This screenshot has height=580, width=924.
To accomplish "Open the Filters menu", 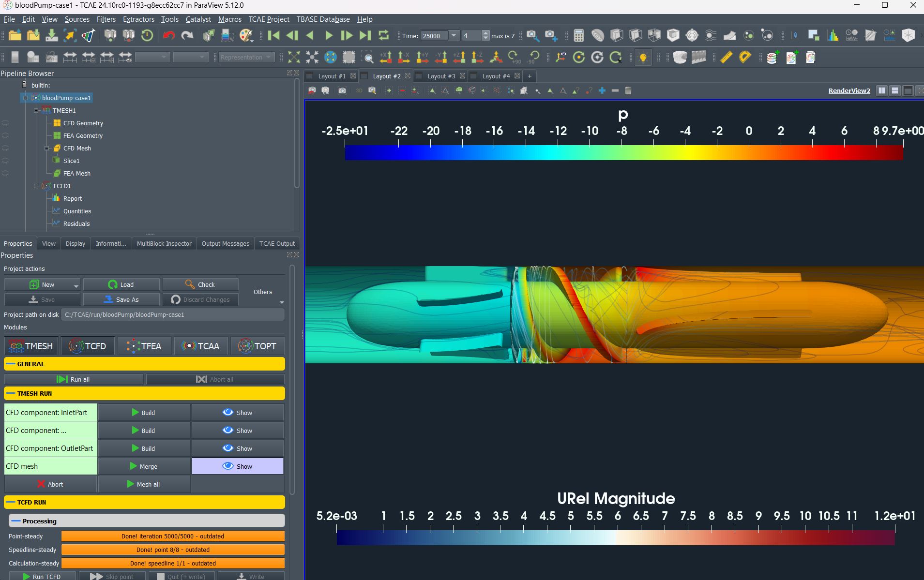I will (106, 19).
